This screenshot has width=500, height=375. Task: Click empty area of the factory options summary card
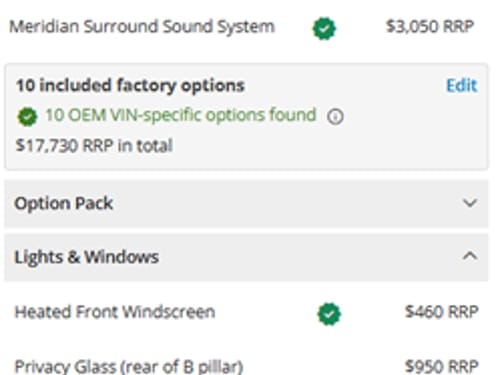[333, 147]
